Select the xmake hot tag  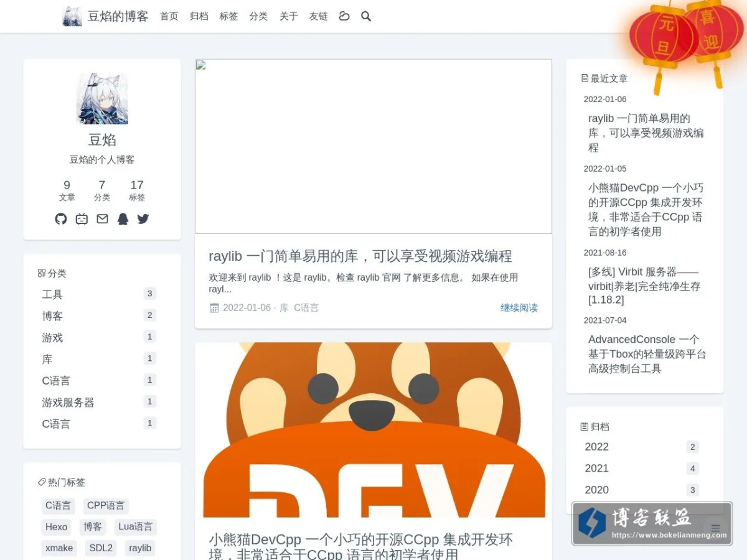tap(59, 548)
